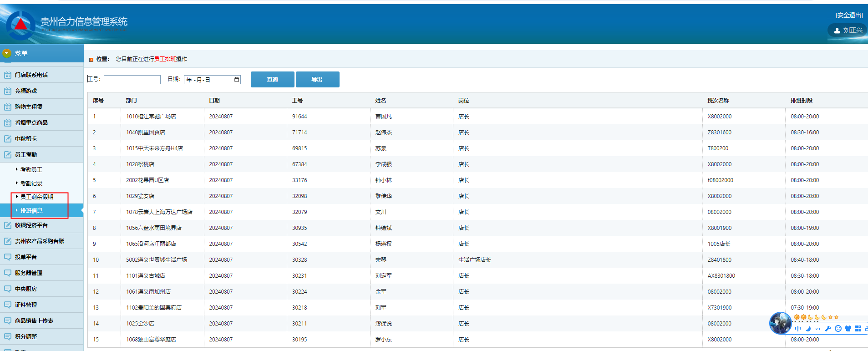Open 考勤记录 in the sidebar
868x351 pixels.
click(x=31, y=183)
